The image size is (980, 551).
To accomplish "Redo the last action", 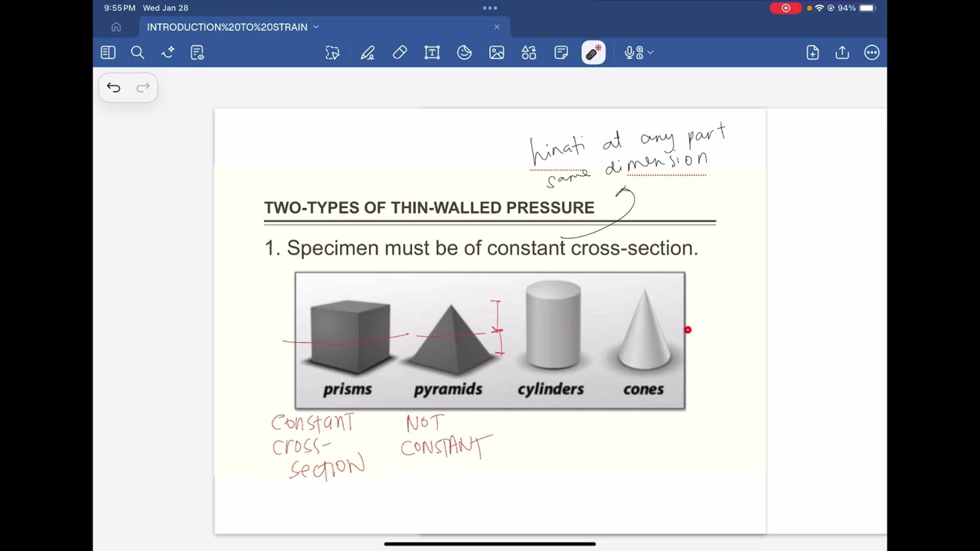I will 142,88.
